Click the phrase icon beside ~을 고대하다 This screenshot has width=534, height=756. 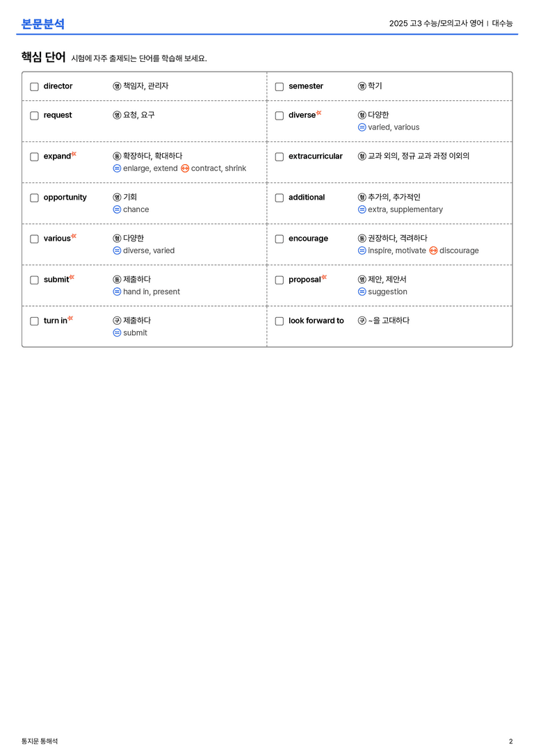point(362,321)
